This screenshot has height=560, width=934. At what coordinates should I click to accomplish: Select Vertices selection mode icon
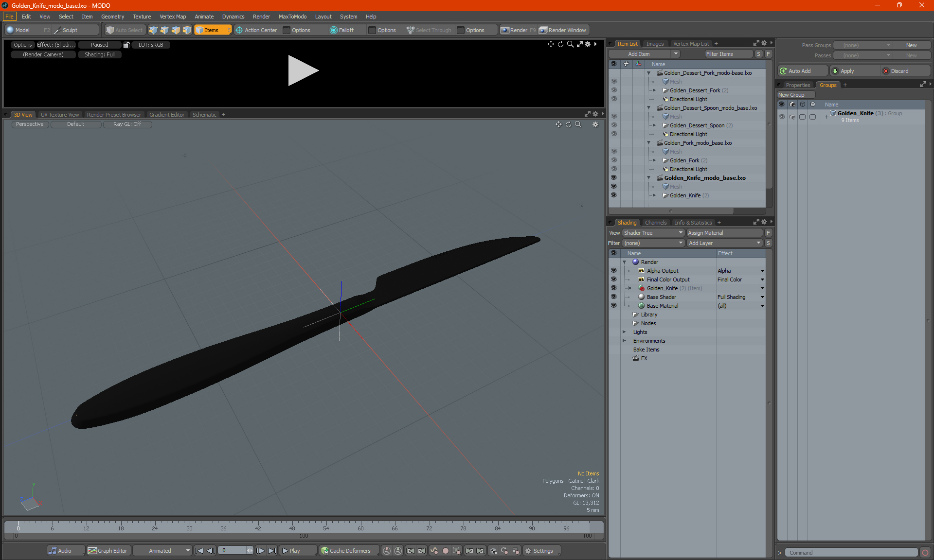(x=153, y=30)
